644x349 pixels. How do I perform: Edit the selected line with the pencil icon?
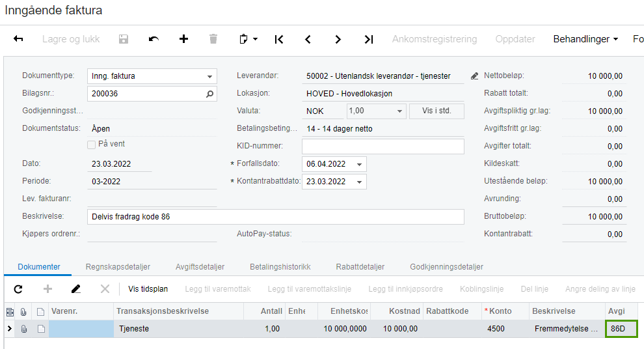[76, 289]
